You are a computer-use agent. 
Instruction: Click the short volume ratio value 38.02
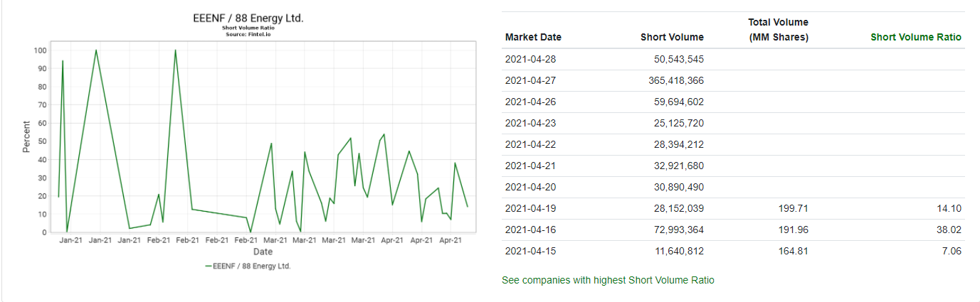(x=949, y=230)
